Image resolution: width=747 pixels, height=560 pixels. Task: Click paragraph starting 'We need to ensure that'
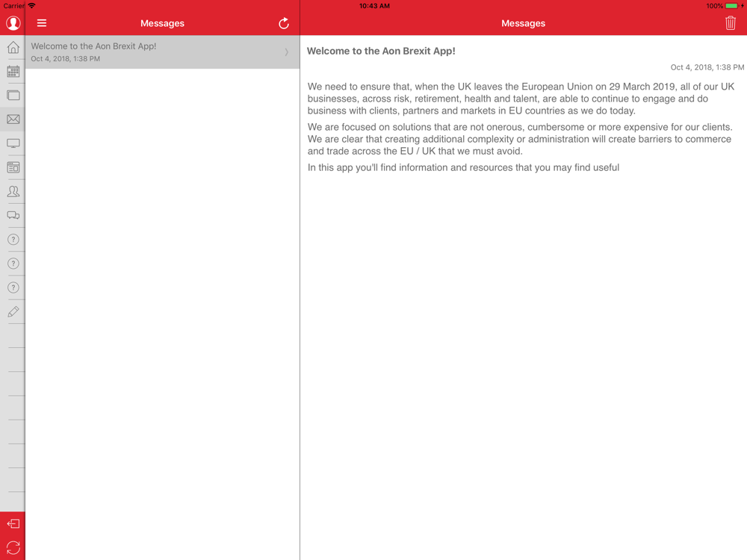click(x=521, y=99)
